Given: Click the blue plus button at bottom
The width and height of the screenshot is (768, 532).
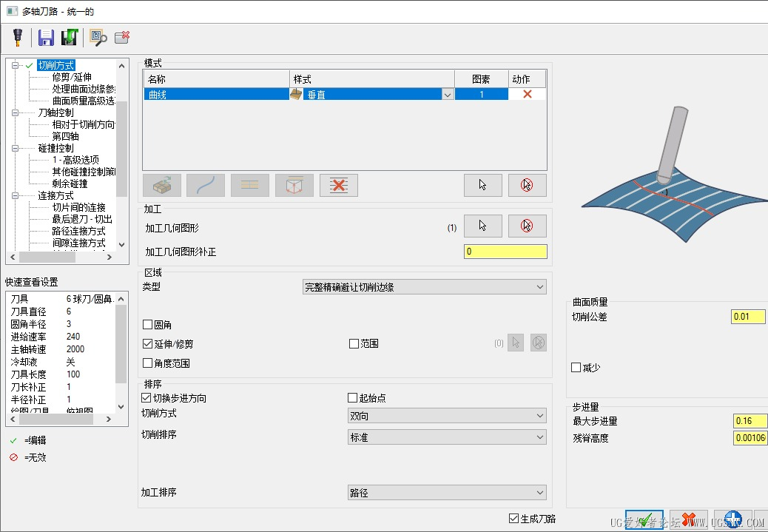Looking at the screenshot, I should coord(732,519).
